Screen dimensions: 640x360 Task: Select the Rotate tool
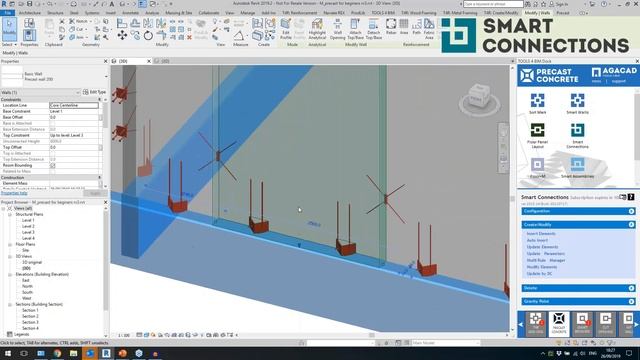pos(148,36)
